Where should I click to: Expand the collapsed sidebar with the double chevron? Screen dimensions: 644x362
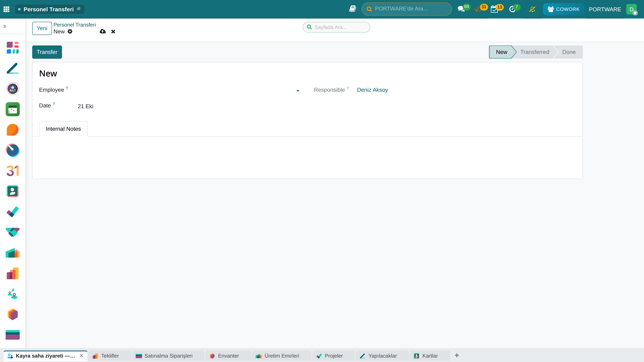tap(5, 26)
